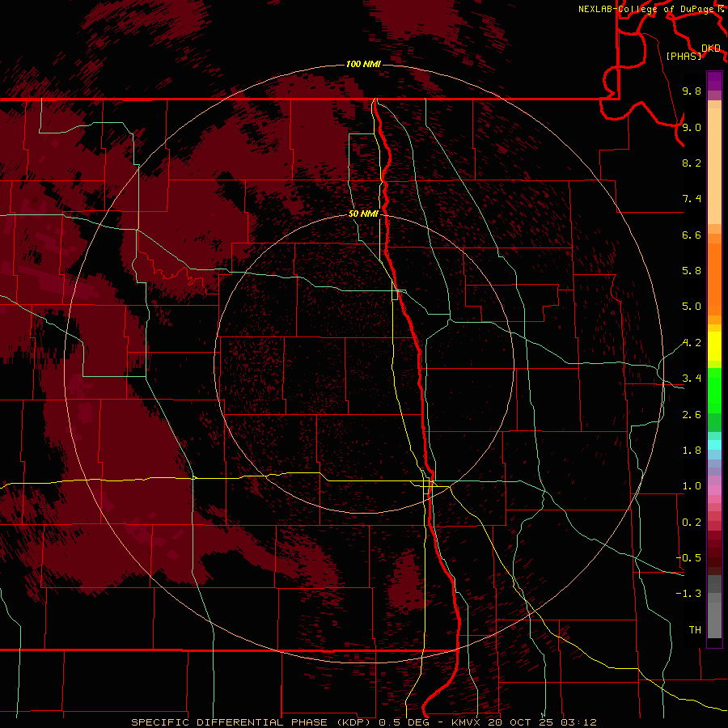Click the 8.2 scale value
Viewport: 728px width, 728px height.
tap(692, 163)
